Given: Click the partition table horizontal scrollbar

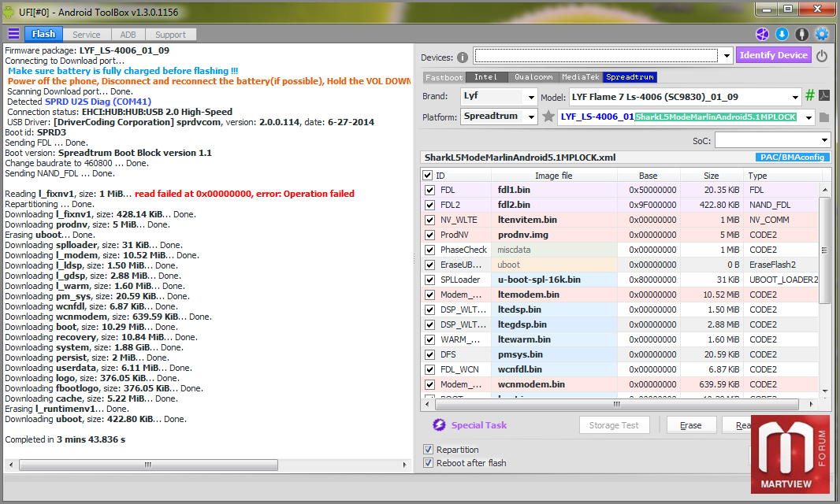Looking at the screenshot, I should pos(616,404).
